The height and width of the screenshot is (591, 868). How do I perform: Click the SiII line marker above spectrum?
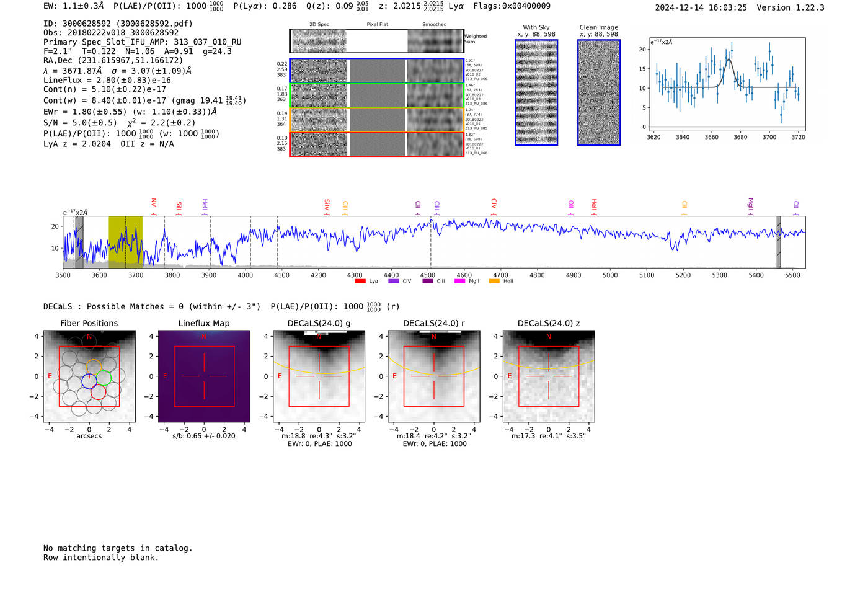click(x=179, y=207)
